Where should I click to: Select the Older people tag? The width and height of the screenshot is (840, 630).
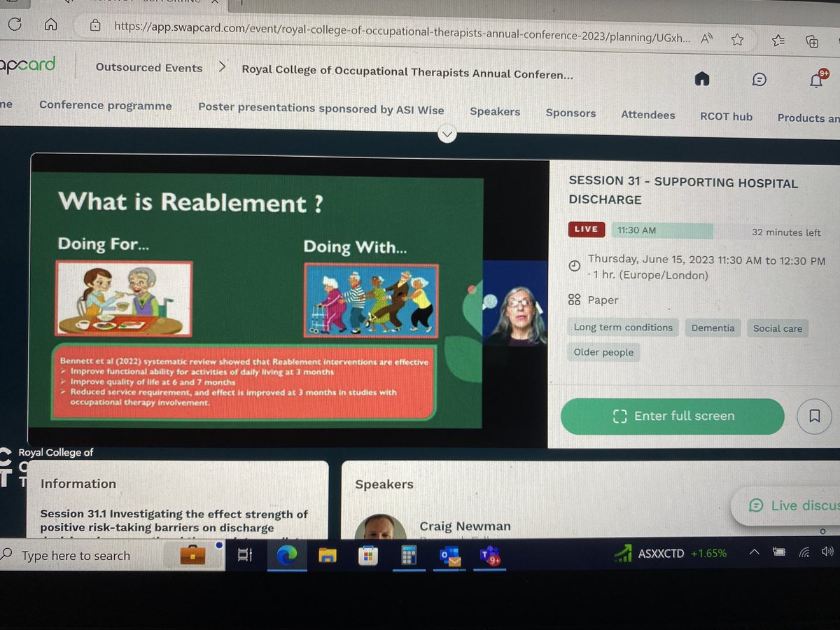point(603,352)
